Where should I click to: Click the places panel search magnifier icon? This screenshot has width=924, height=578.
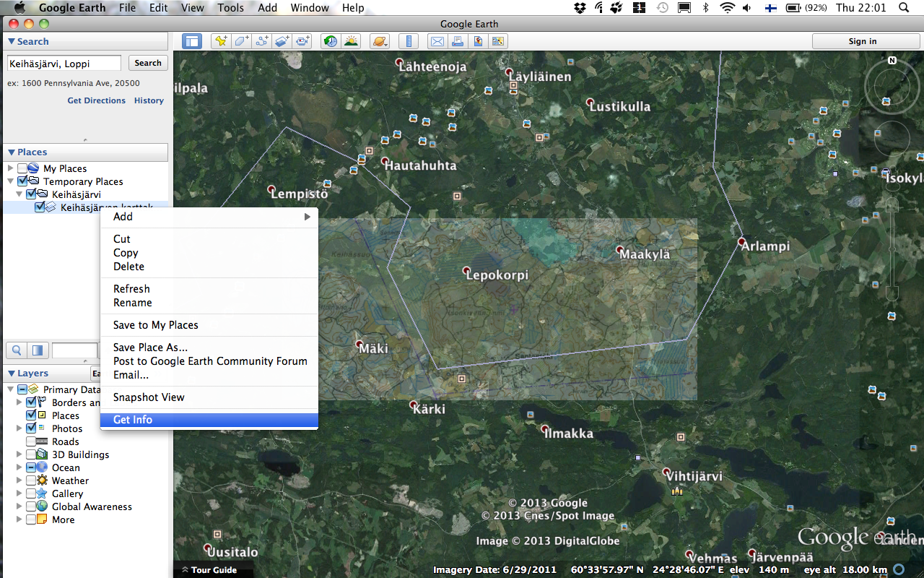coord(16,350)
